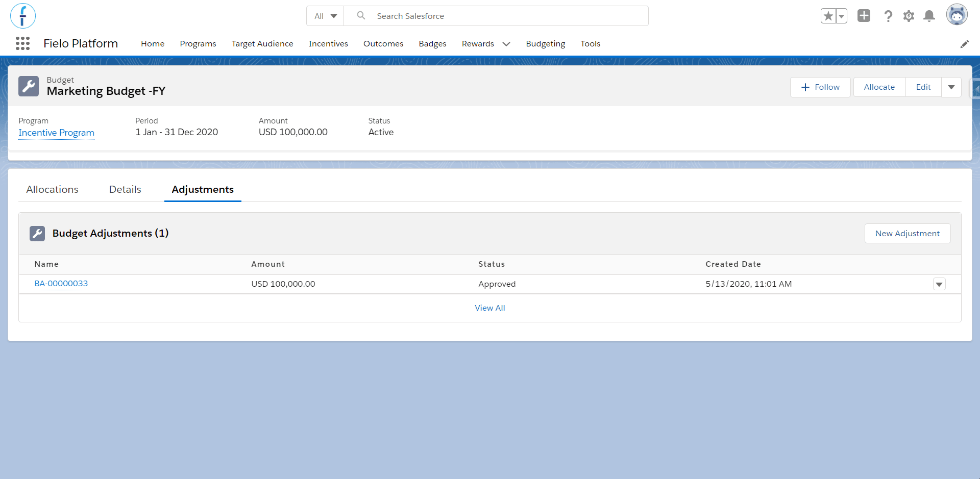Click the Status column header
The image size is (980, 479).
pyautogui.click(x=492, y=264)
